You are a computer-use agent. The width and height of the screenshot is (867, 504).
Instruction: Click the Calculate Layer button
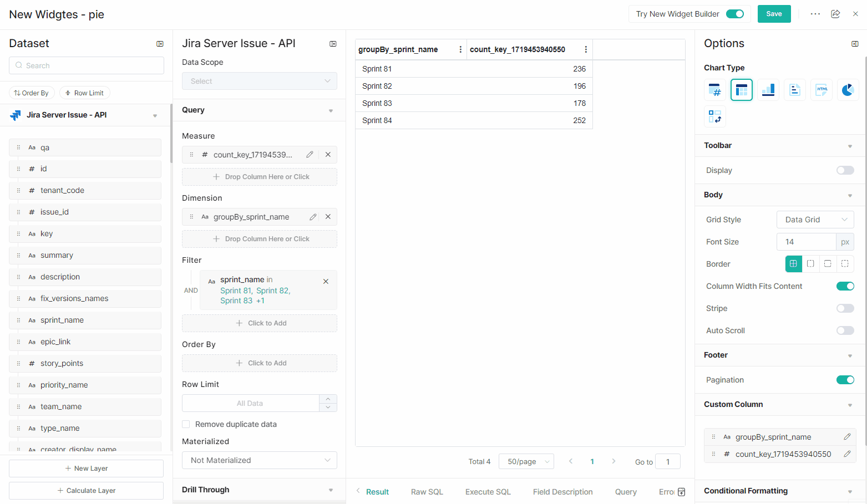(x=87, y=491)
